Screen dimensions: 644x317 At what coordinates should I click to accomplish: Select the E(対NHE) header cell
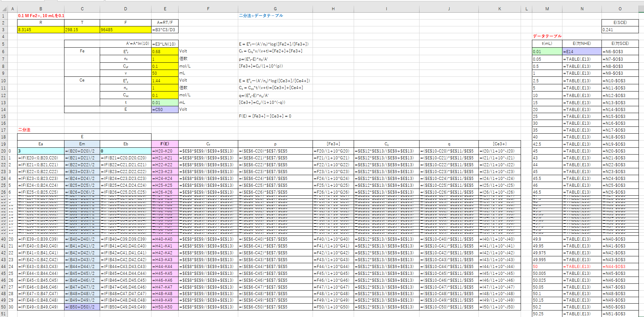(582, 44)
